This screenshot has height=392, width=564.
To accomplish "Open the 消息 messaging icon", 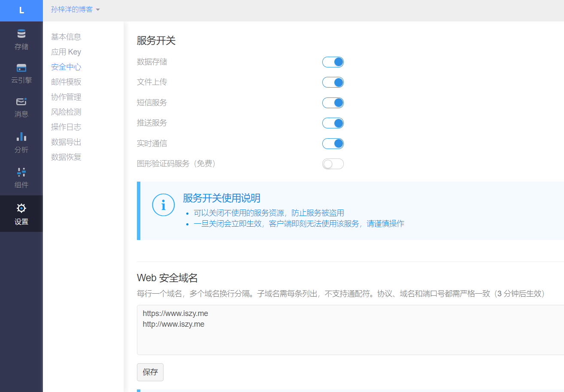I will click(x=21, y=102).
